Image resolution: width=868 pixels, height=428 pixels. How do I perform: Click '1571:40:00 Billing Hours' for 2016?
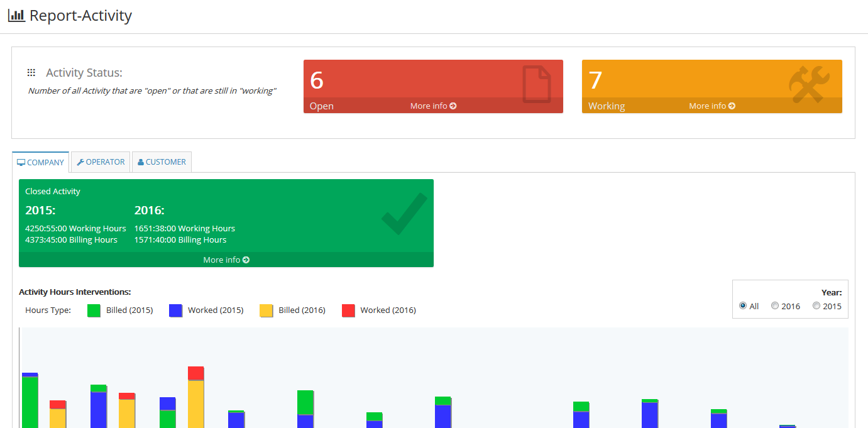(x=180, y=239)
